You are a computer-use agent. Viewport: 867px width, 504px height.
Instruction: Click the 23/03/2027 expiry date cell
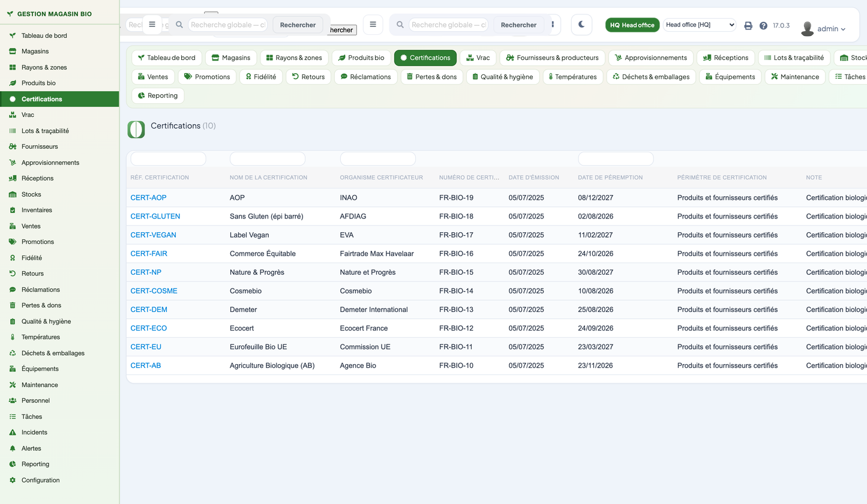point(595,347)
